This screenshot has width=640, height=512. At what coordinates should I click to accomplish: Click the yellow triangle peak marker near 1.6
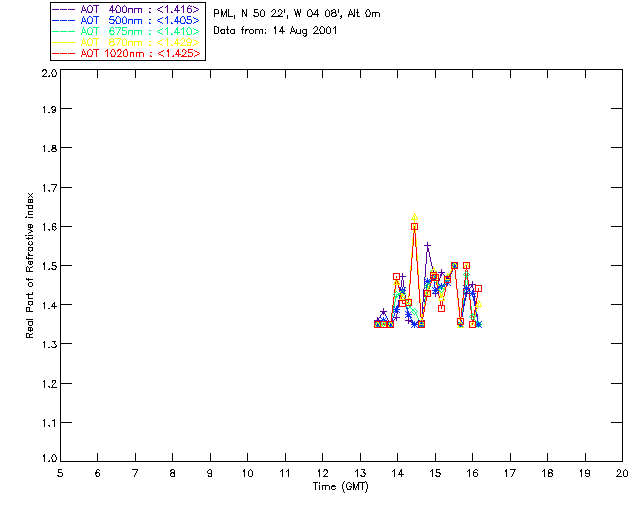tap(415, 217)
